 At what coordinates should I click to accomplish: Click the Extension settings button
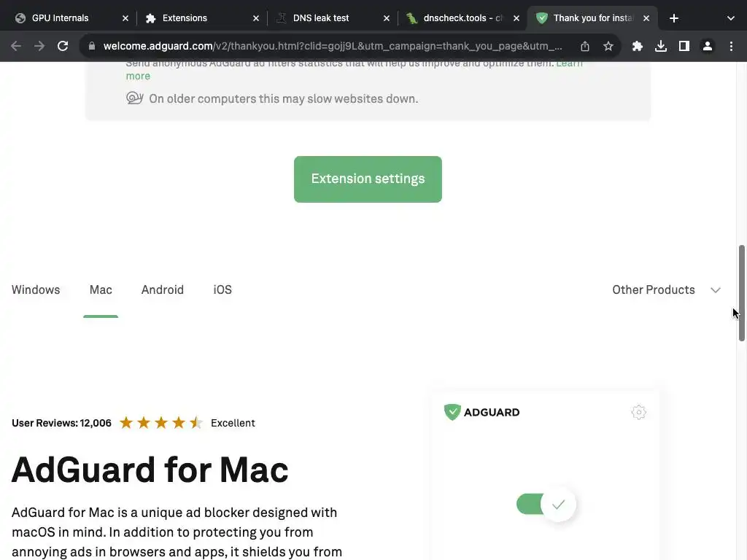coord(368,179)
